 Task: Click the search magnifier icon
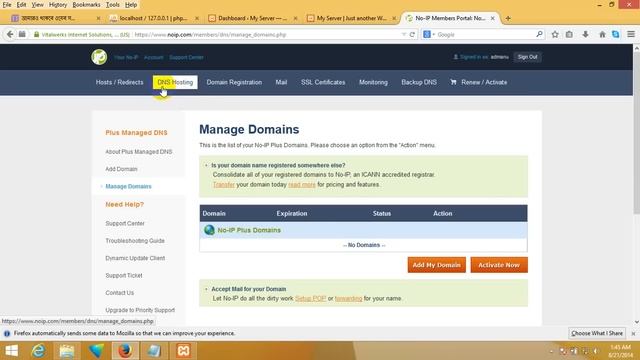[x=539, y=35]
